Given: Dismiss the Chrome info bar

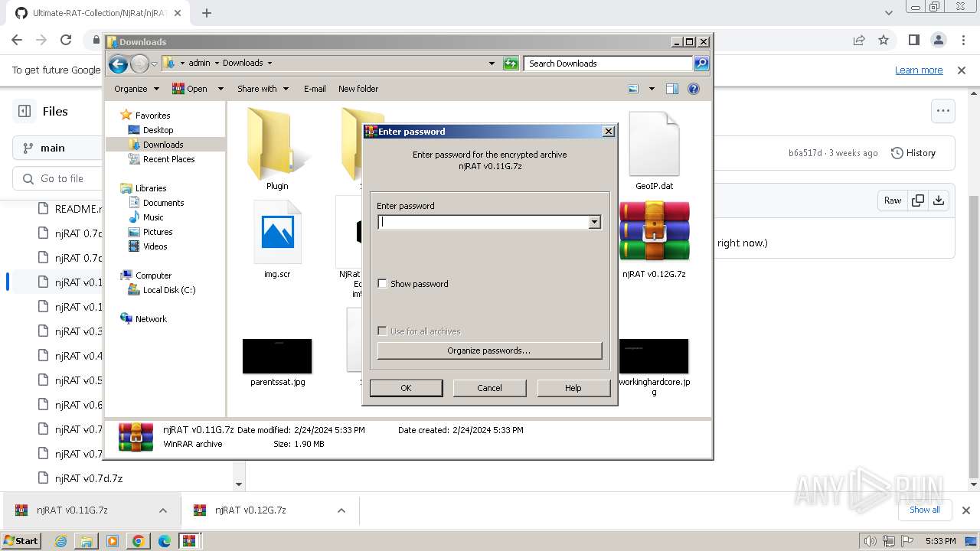Looking at the screenshot, I should tap(962, 70).
